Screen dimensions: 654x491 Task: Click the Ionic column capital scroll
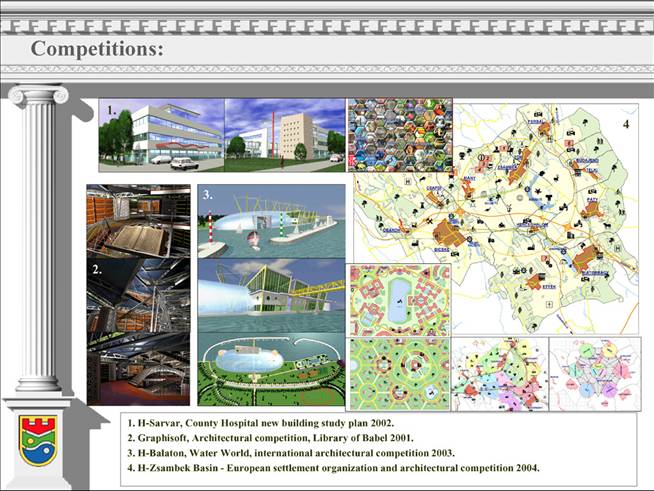(x=38, y=95)
